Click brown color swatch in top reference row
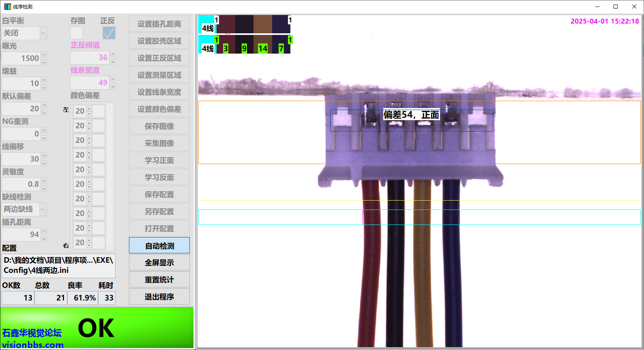 262,24
